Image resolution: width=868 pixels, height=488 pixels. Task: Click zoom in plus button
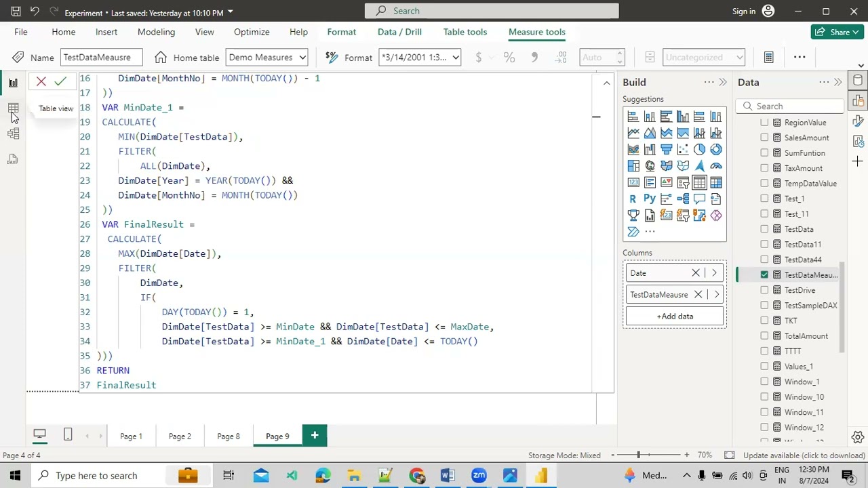(686, 455)
